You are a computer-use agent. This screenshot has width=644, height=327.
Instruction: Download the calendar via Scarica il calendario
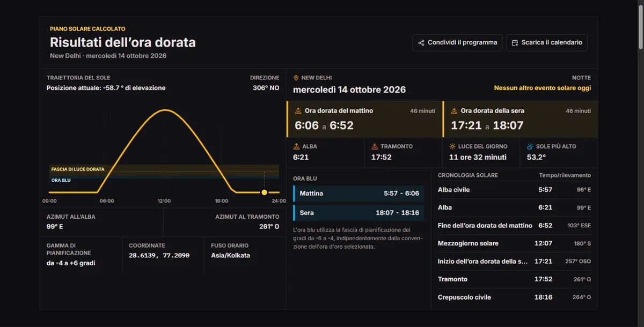tap(547, 43)
